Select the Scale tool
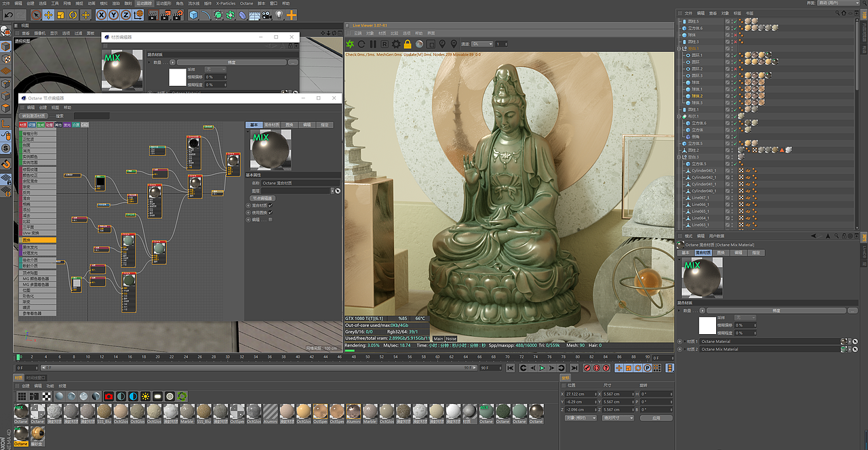This screenshot has height=450, width=868. [x=61, y=15]
